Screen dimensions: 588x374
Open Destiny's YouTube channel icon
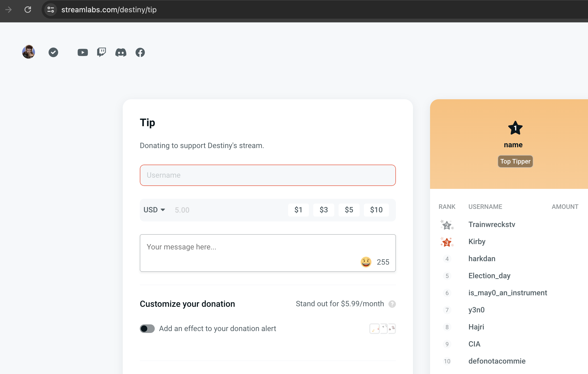83,52
